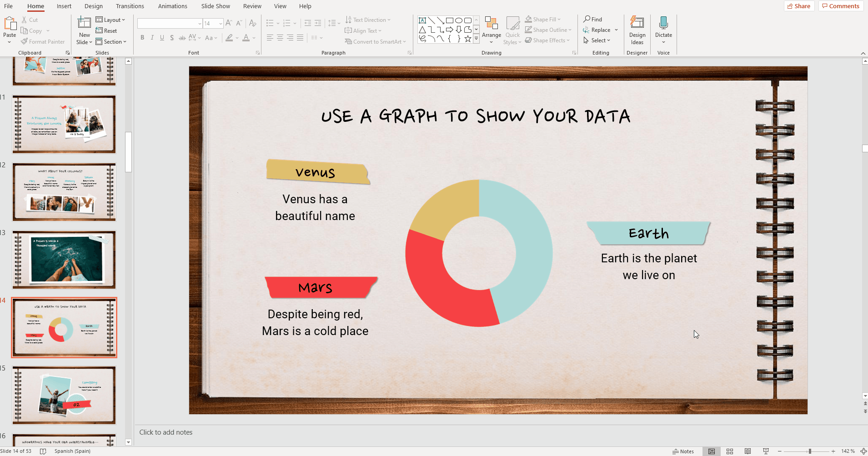Apply Shape Fill to selection

click(542, 19)
